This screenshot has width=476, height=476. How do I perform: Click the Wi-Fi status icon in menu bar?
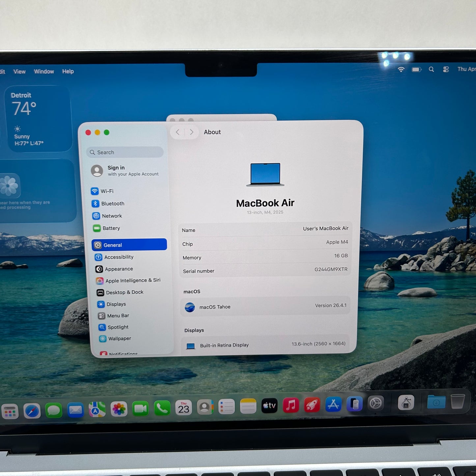pyautogui.click(x=401, y=70)
